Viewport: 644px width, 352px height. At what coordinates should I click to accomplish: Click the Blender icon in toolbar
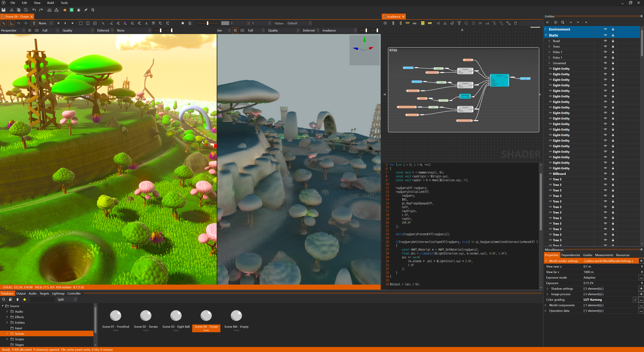tap(65, 10)
